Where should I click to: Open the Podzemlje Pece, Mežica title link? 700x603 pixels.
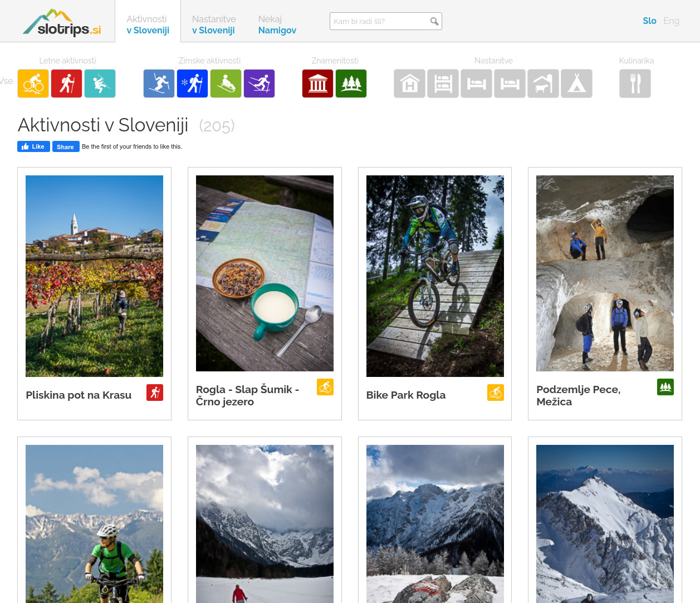click(x=579, y=395)
